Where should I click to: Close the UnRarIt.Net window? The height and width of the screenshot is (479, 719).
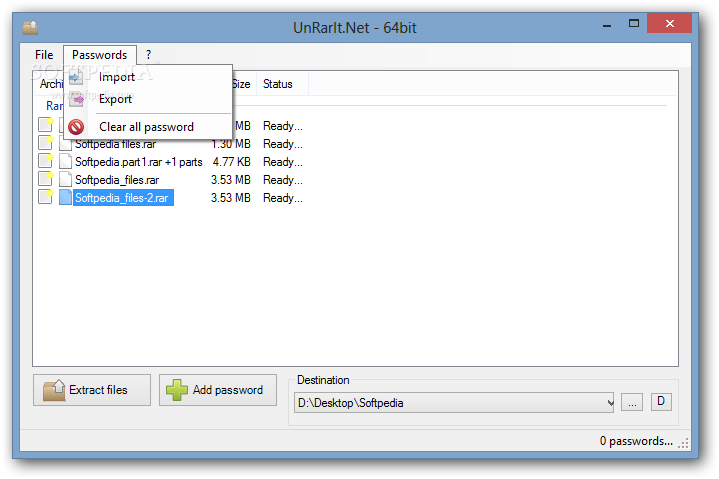[669, 23]
